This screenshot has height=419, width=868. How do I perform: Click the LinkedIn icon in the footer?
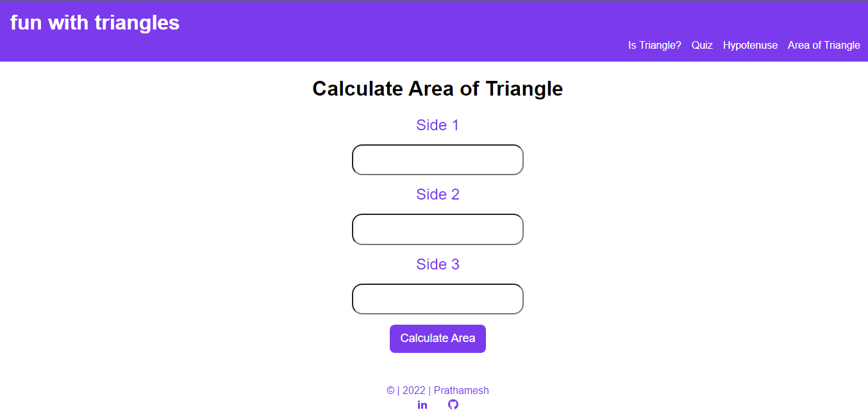coord(422,404)
